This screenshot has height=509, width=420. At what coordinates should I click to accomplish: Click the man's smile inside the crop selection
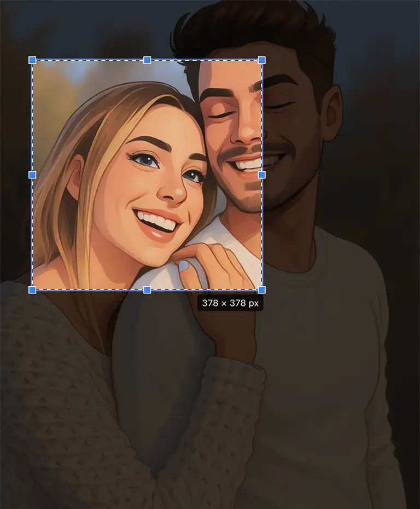coord(246,164)
